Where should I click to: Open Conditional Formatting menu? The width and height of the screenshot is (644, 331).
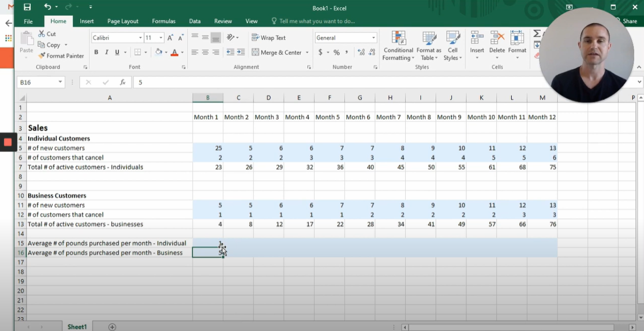pos(398,46)
